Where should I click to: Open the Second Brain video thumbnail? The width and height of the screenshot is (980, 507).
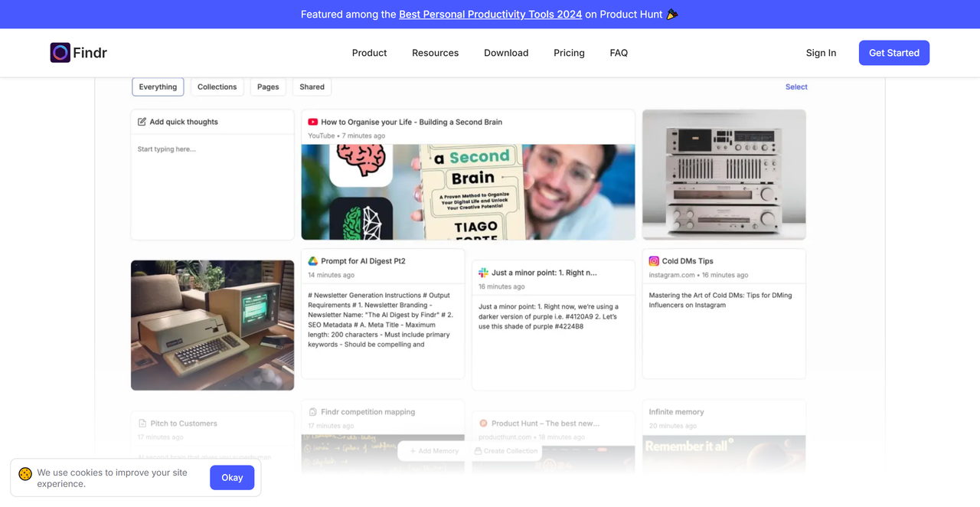468,192
